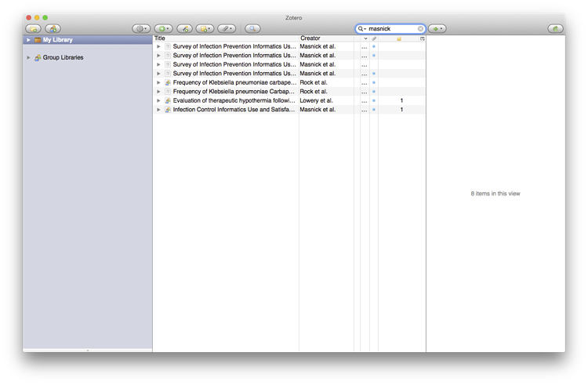Click the Locate green arrow button
The height and width of the screenshot is (385, 588).
[437, 29]
